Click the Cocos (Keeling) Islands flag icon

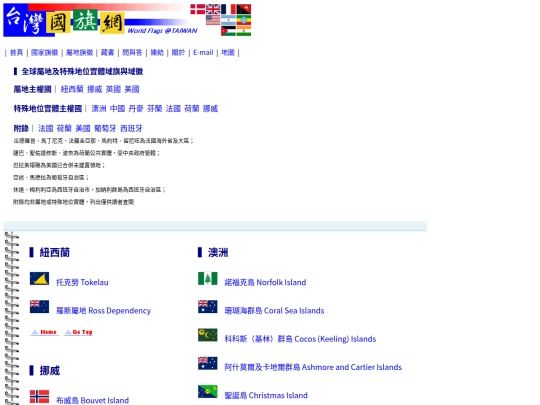208,335
